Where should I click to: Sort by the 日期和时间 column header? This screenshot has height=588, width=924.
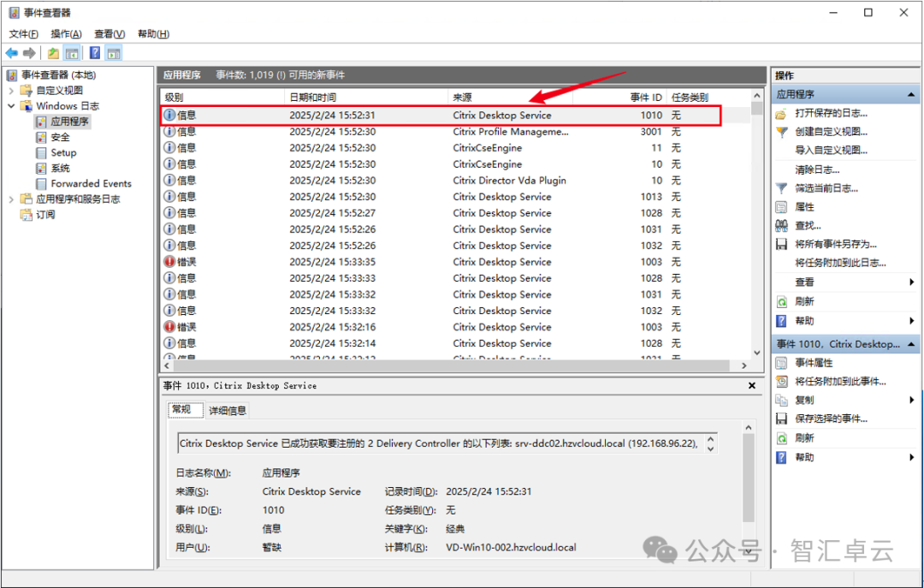tap(366, 98)
